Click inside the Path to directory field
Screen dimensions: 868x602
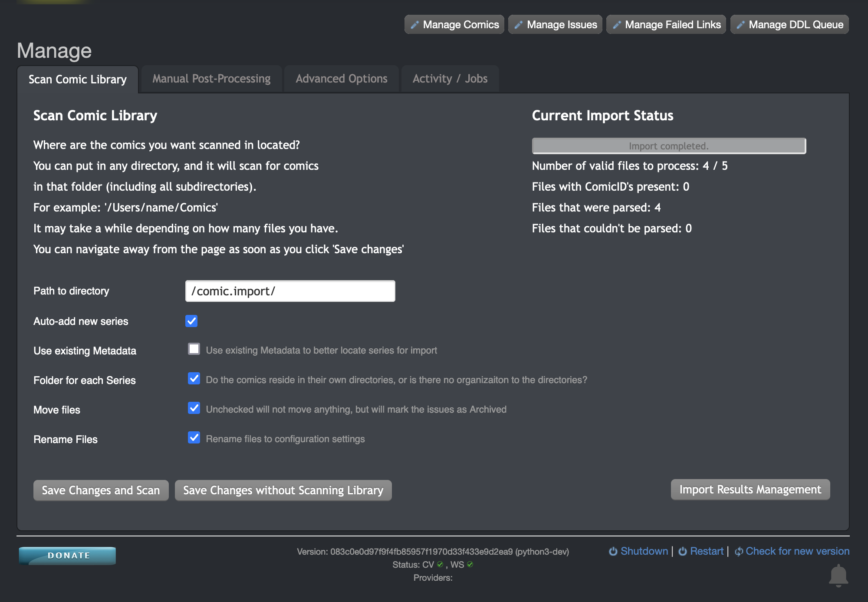tap(289, 291)
